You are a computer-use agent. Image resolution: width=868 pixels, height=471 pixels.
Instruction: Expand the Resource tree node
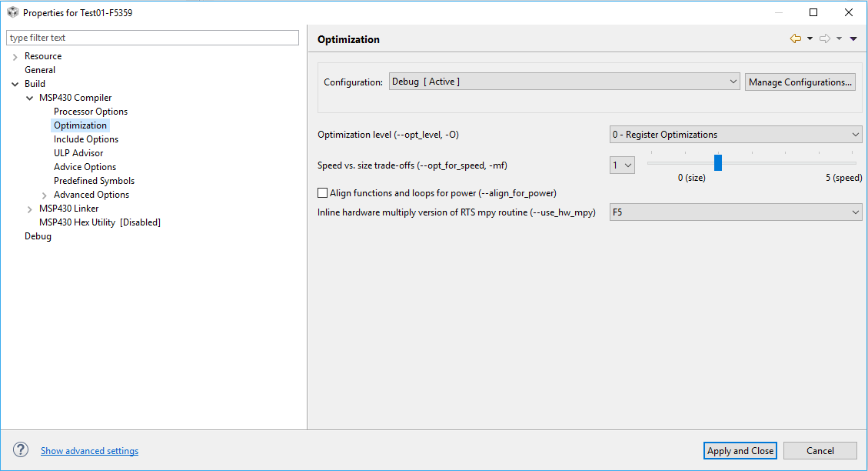[15, 56]
